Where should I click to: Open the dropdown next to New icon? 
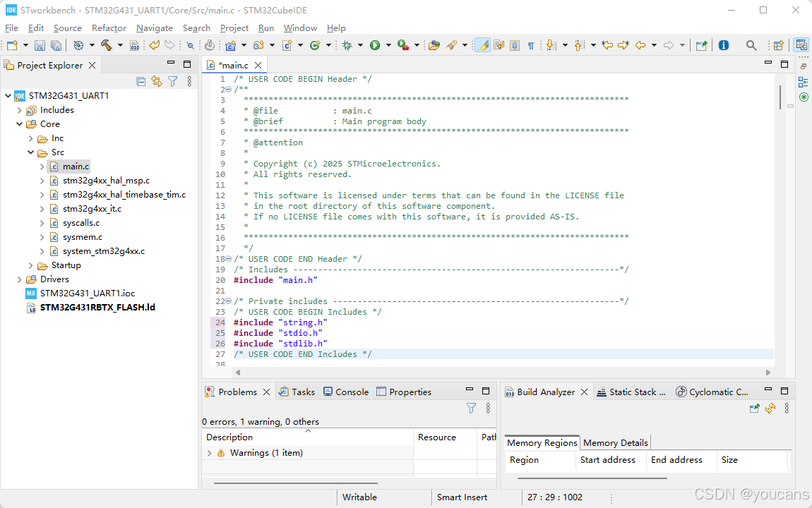click(x=25, y=46)
